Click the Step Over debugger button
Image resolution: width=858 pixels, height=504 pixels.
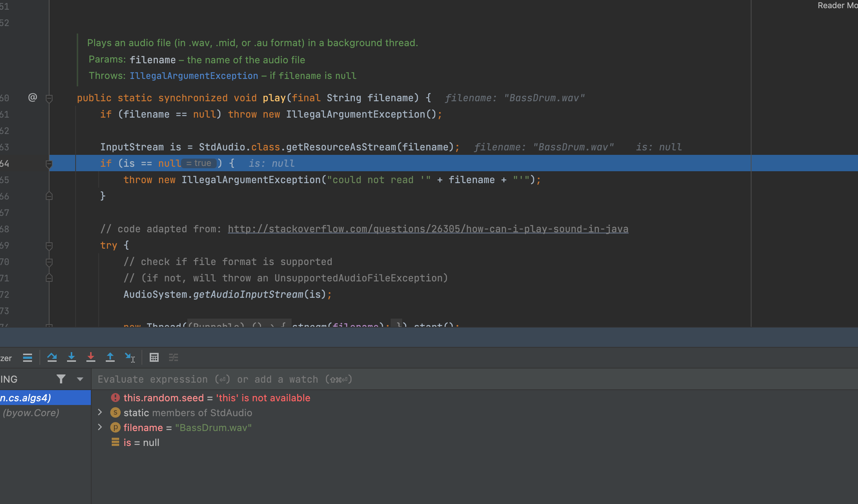[52, 358]
